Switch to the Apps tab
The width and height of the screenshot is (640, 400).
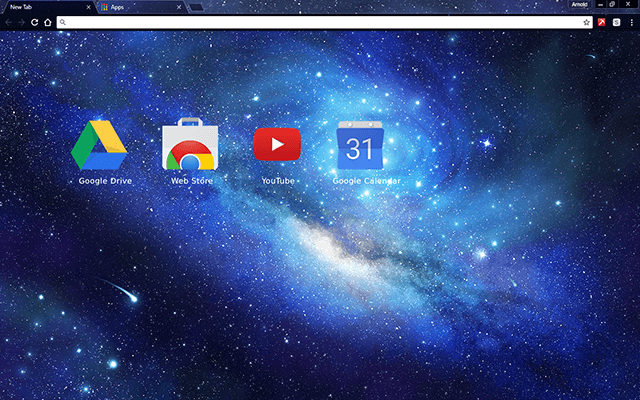point(135,7)
